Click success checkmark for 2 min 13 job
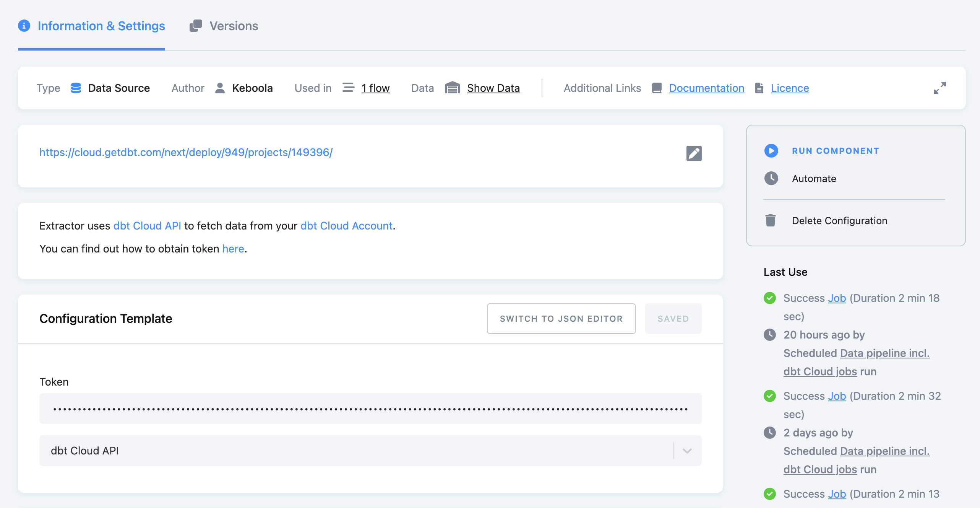The height and width of the screenshot is (508, 980). 770,494
